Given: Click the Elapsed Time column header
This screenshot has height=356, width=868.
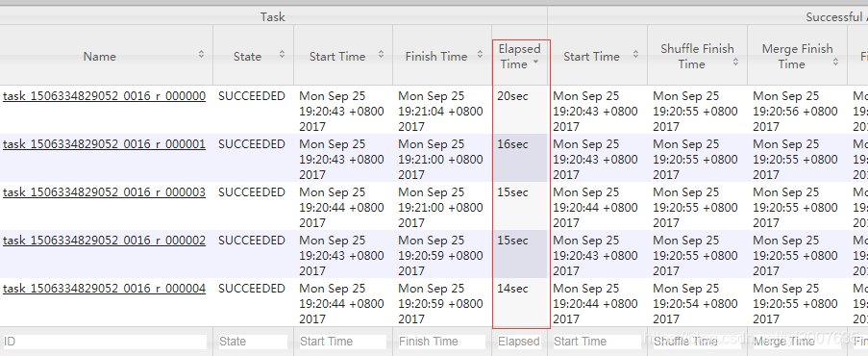Looking at the screenshot, I should [x=520, y=55].
